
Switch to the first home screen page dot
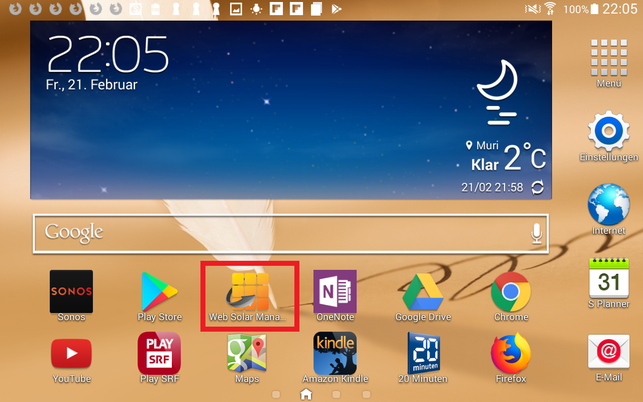pyautogui.click(x=276, y=394)
